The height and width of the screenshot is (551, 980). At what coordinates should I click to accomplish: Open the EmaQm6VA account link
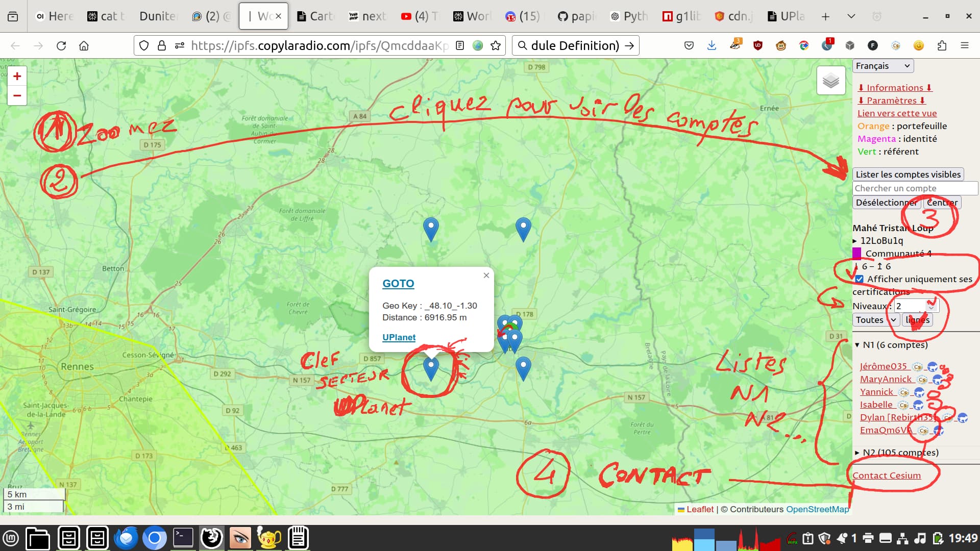click(x=886, y=430)
